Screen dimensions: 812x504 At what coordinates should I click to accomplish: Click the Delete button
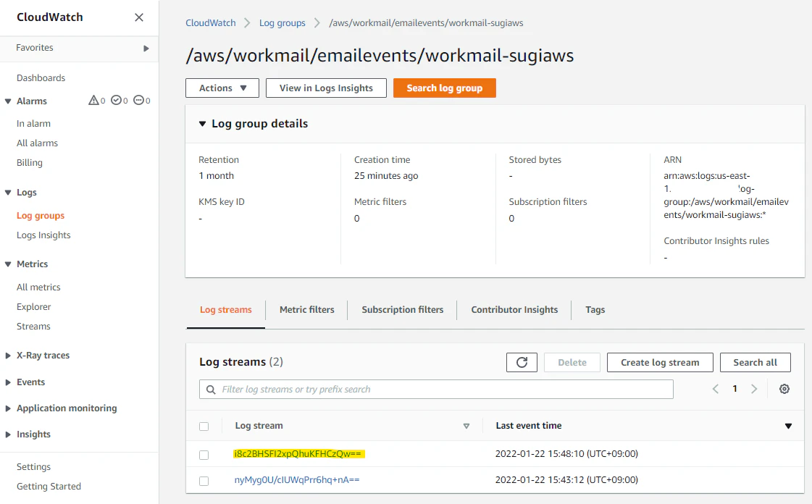(572, 362)
